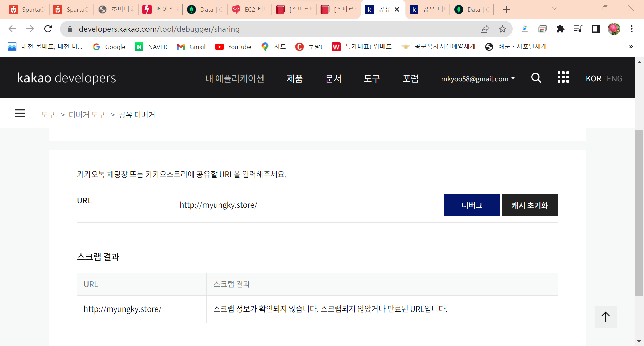Open the 문서 menu

[333, 78]
